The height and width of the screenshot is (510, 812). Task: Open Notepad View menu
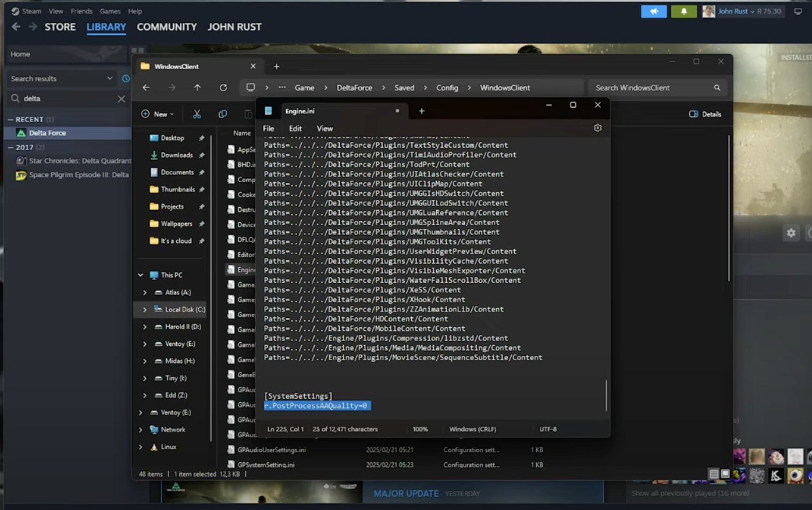pyautogui.click(x=325, y=129)
